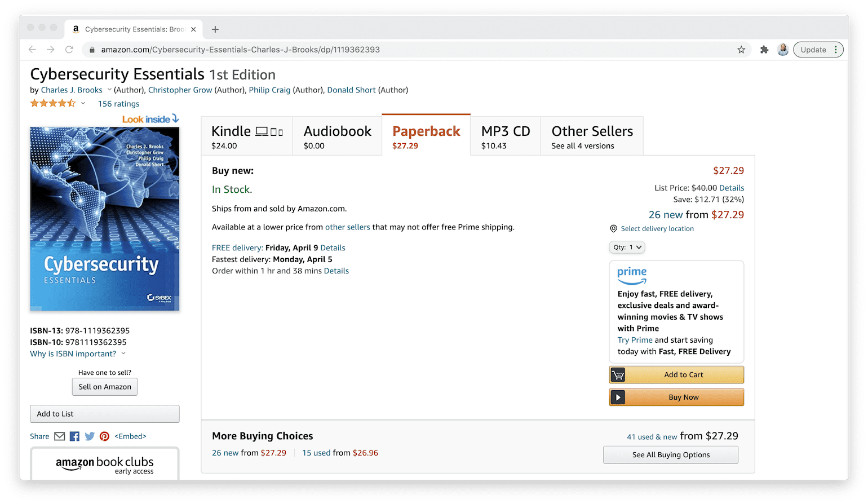This screenshot has height=504, width=868.
Task: Share the book via the Facebook icon
Action: click(74, 436)
